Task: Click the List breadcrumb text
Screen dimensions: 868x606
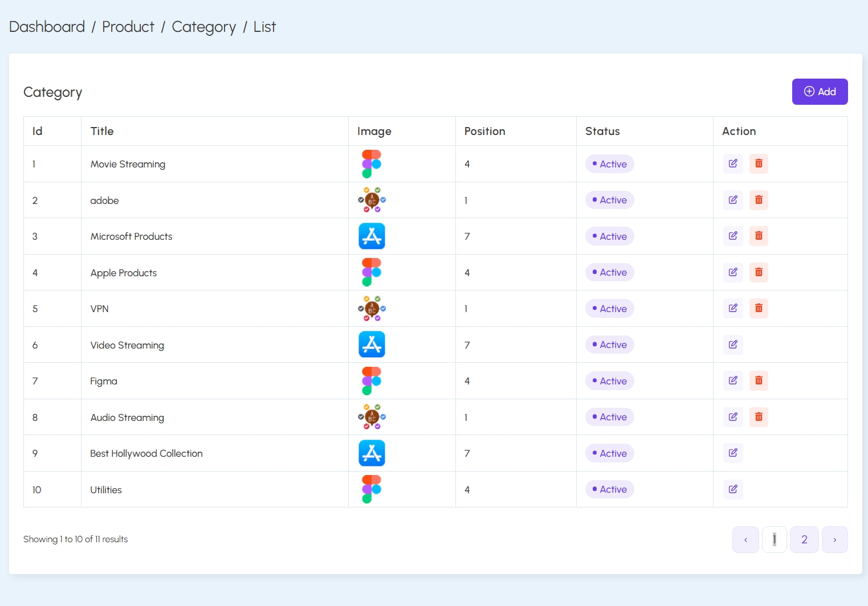Action: tap(264, 27)
